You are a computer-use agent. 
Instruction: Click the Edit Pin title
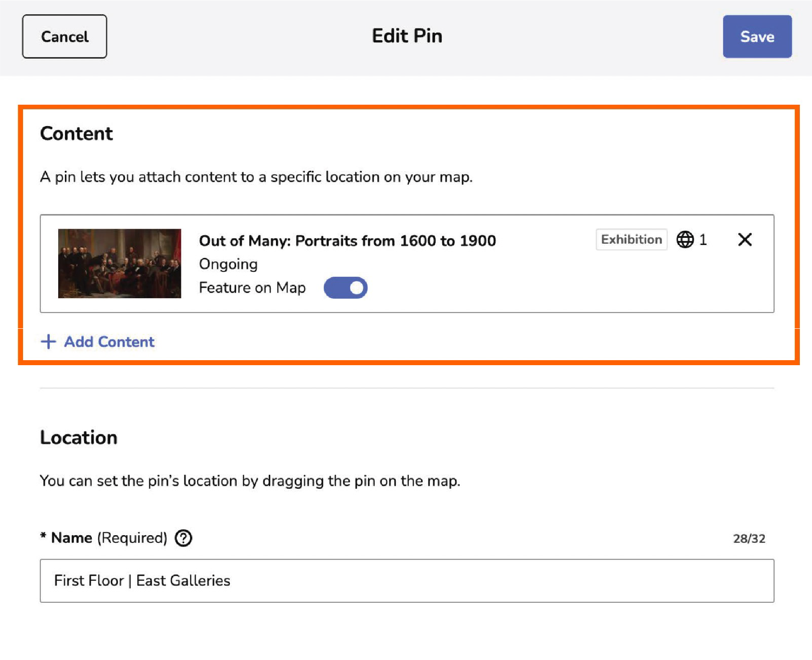[407, 36]
